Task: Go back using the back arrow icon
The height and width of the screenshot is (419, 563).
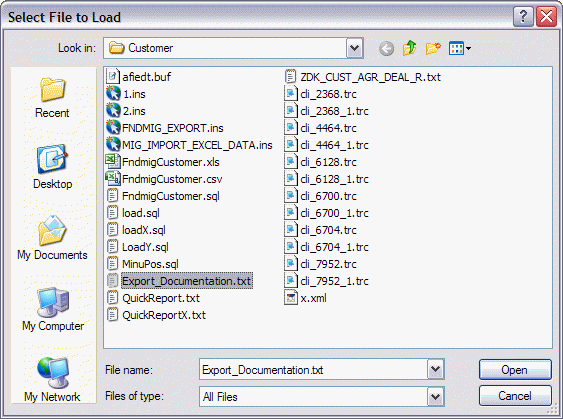Action: click(x=386, y=48)
